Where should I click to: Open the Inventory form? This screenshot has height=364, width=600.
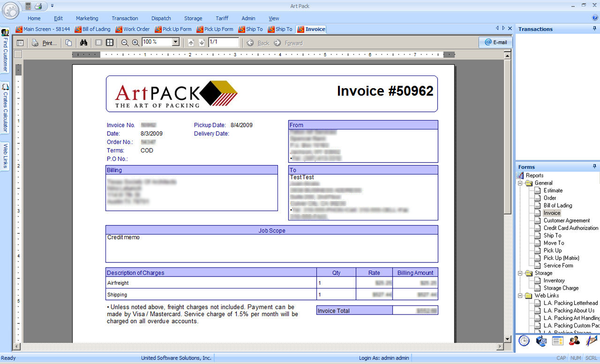coord(554,280)
